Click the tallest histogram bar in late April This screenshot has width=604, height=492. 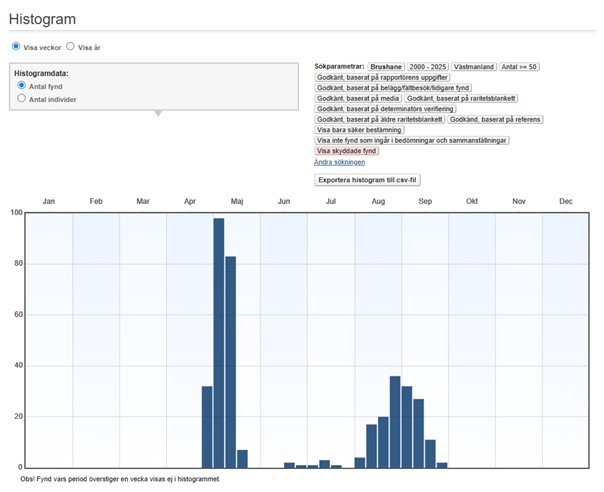pyautogui.click(x=218, y=342)
